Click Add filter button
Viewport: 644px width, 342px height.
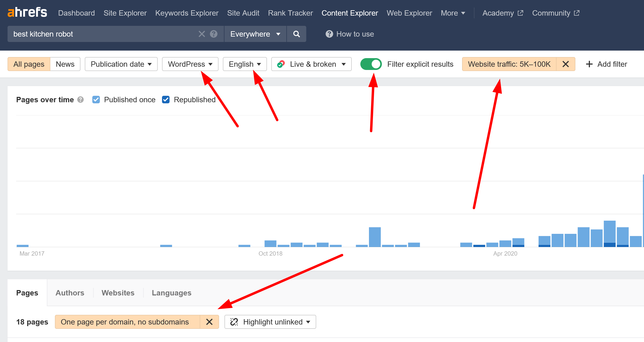click(607, 64)
